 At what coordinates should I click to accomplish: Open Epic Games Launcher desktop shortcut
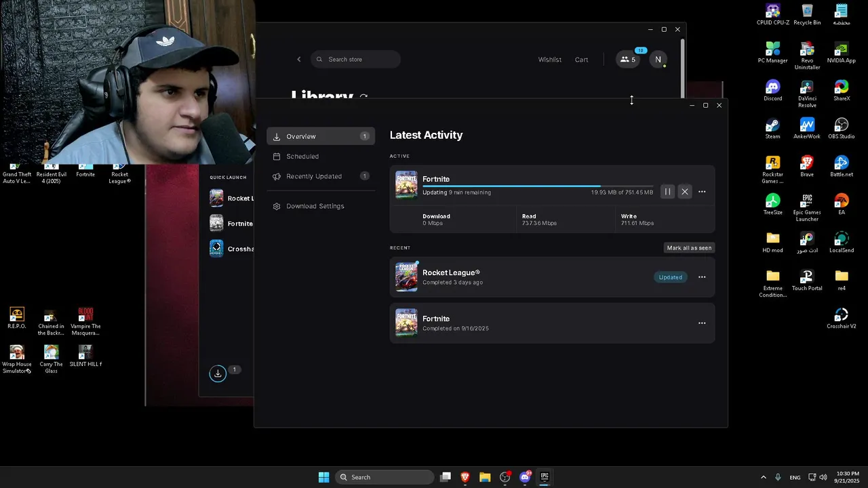pyautogui.click(x=807, y=208)
